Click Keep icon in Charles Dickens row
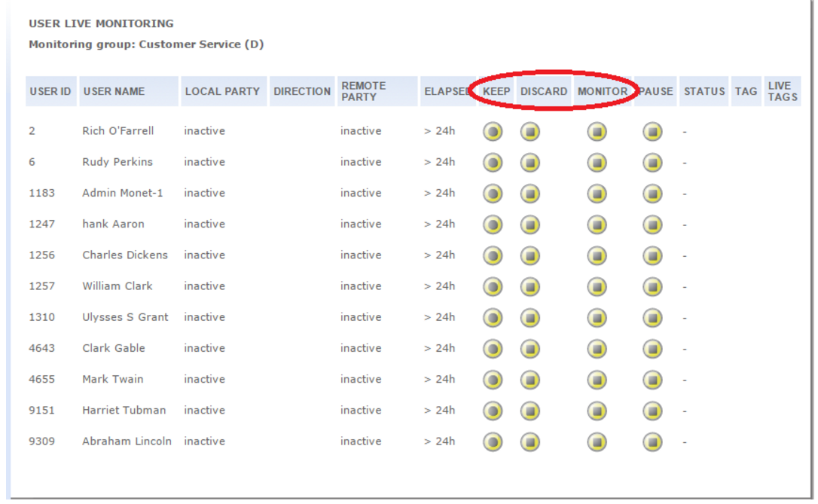The image size is (818, 504). 493,256
